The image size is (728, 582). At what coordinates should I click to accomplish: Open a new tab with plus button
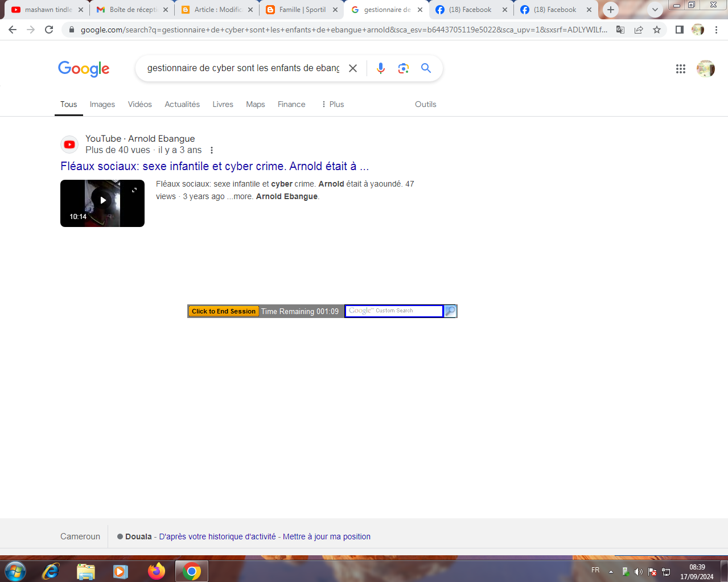pyautogui.click(x=611, y=10)
